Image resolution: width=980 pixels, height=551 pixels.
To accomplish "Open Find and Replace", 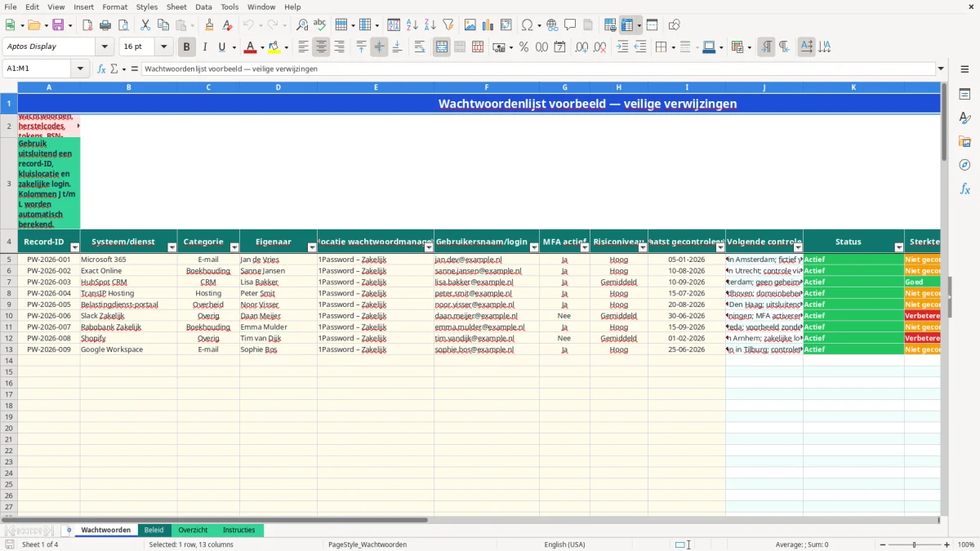I will point(302,25).
